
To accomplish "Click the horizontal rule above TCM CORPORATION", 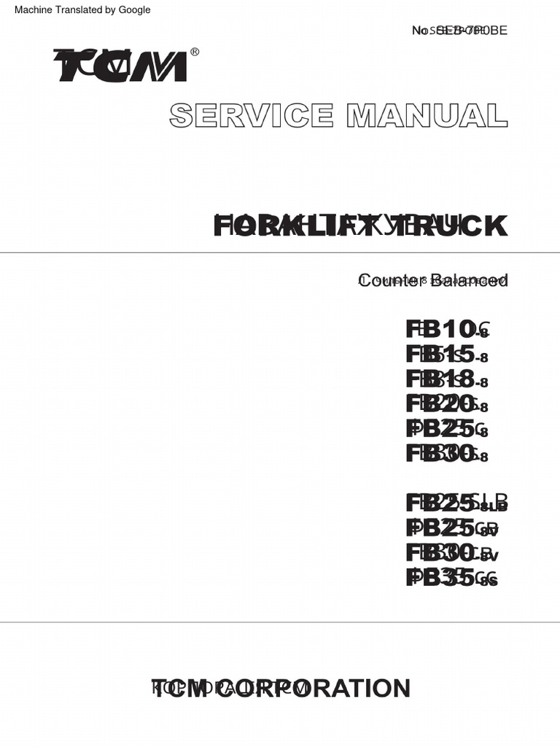I will (x=280, y=622).
